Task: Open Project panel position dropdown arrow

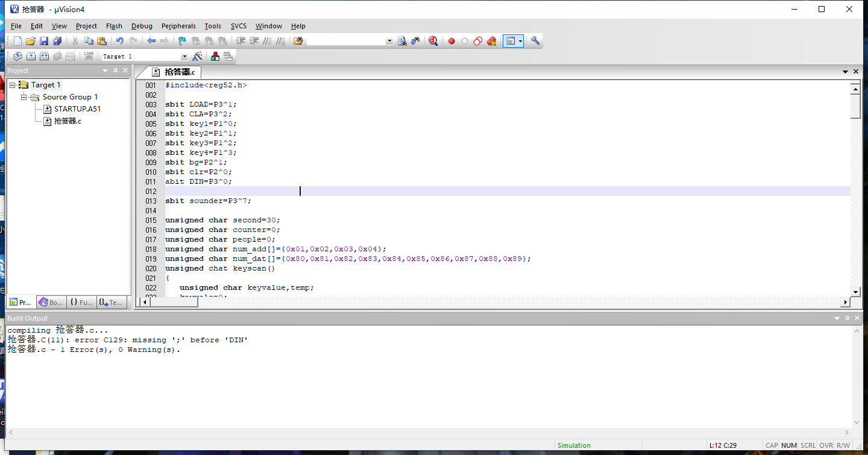Action: (x=105, y=71)
